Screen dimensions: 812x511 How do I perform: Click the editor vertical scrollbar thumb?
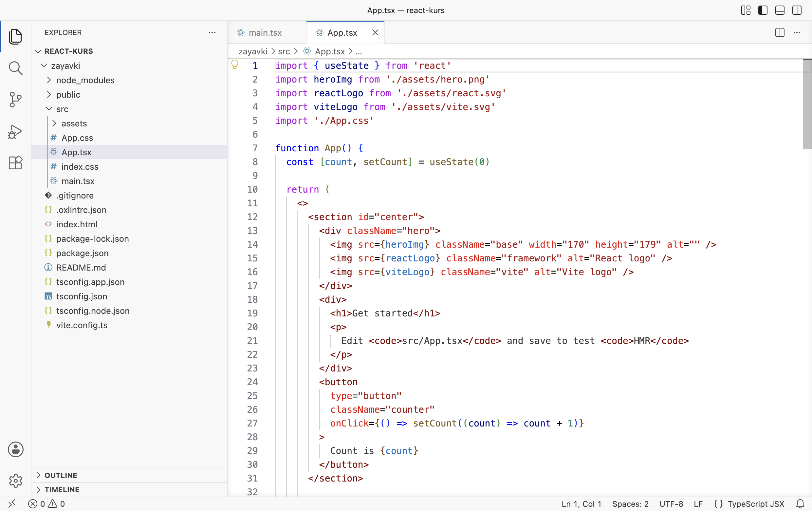807,104
